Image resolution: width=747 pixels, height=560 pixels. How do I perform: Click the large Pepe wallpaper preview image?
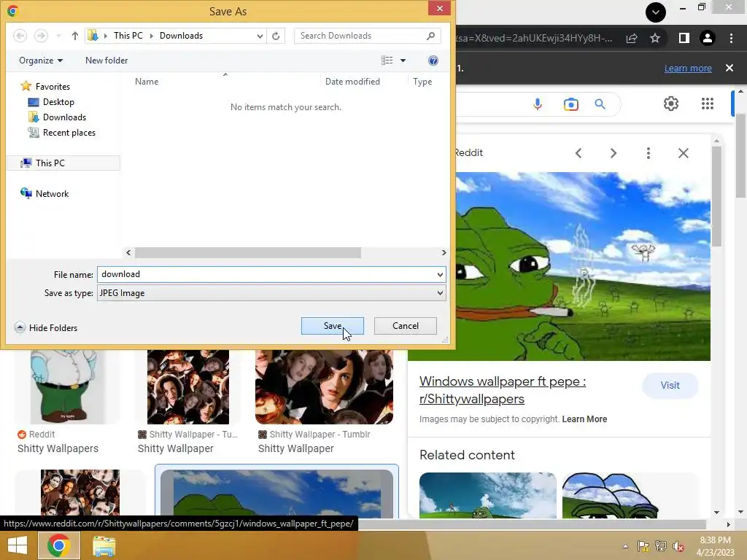[x=583, y=266]
